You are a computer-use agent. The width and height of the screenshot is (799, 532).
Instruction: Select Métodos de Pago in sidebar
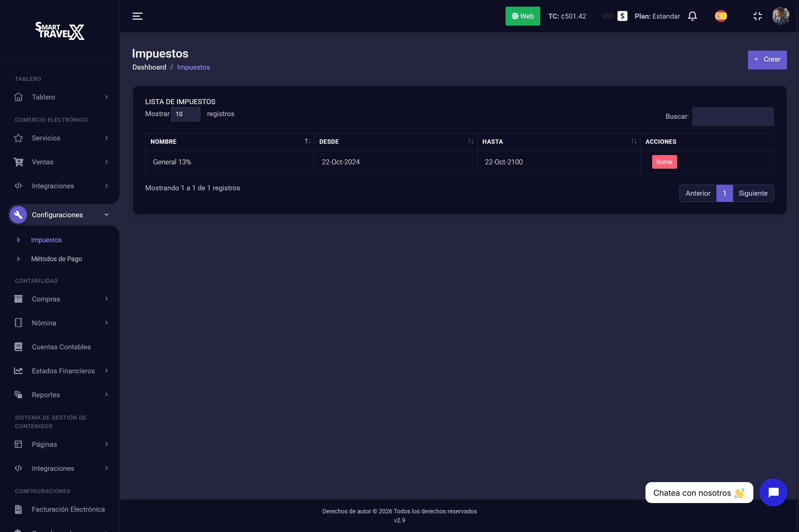coord(57,259)
